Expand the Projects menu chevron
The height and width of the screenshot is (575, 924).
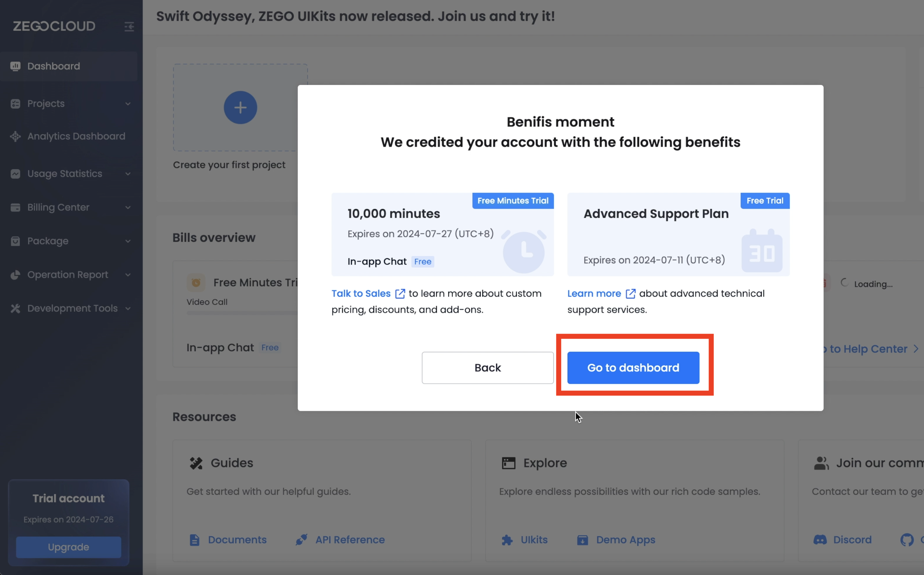tap(128, 104)
